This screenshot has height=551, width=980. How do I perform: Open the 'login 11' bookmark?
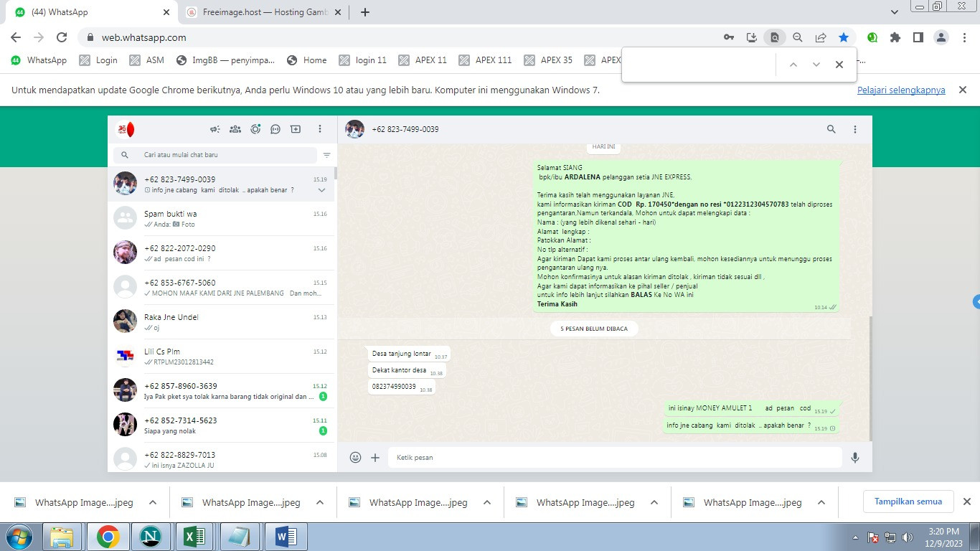[363, 60]
